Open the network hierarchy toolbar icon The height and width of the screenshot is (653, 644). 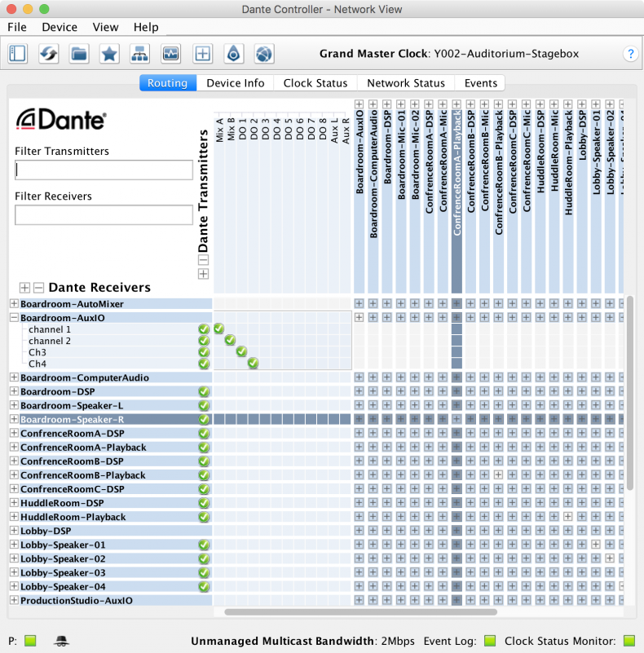(140, 54)
